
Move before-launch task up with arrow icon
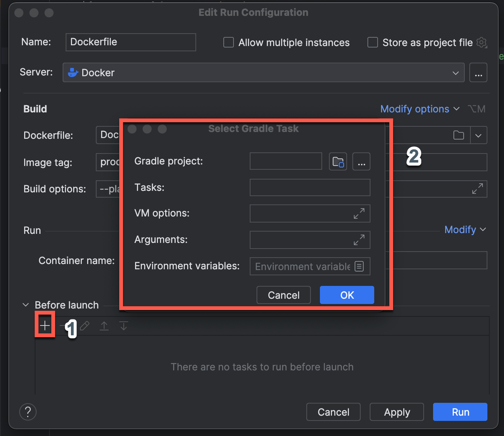click(104, 325)
